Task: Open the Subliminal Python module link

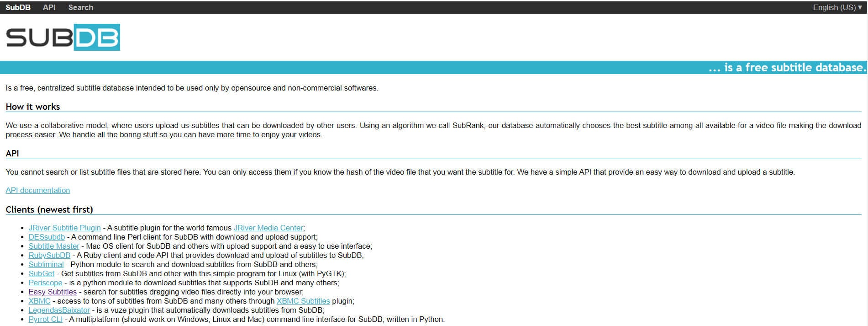Action: pos(46,264)
